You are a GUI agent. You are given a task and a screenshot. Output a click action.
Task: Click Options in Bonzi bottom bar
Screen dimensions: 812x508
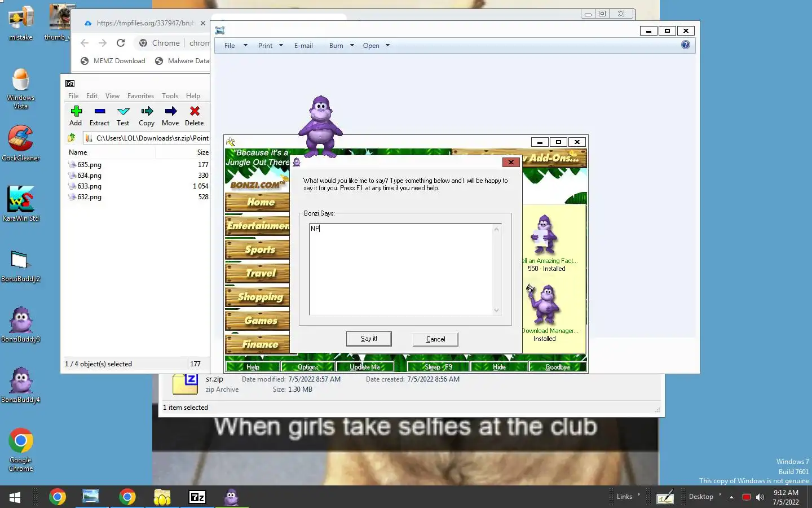[x=308, y=367]
